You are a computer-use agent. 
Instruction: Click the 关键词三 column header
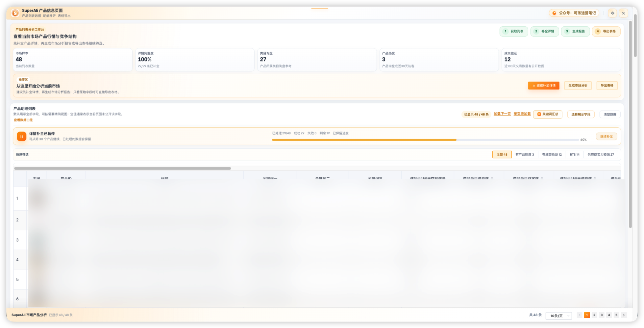(x=375, y=178)
